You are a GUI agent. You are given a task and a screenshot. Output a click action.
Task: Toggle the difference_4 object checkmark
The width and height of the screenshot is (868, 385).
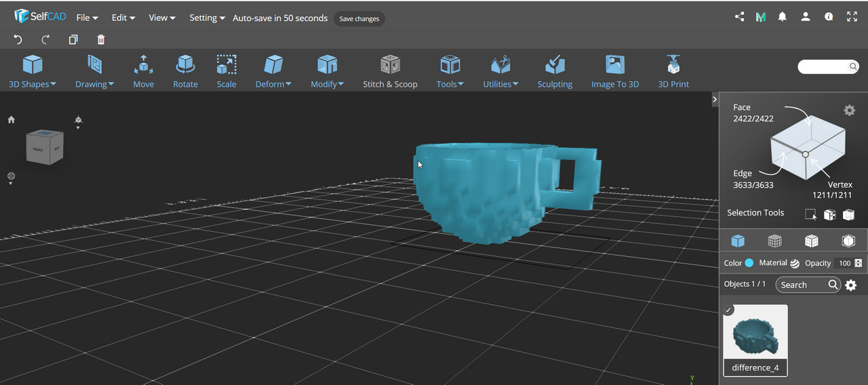(728, 310)
